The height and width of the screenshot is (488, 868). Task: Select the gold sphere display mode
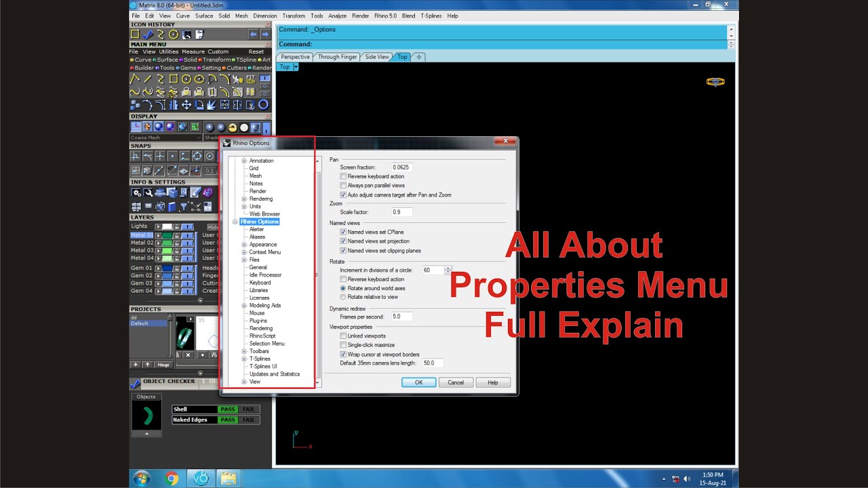point(232,127)
